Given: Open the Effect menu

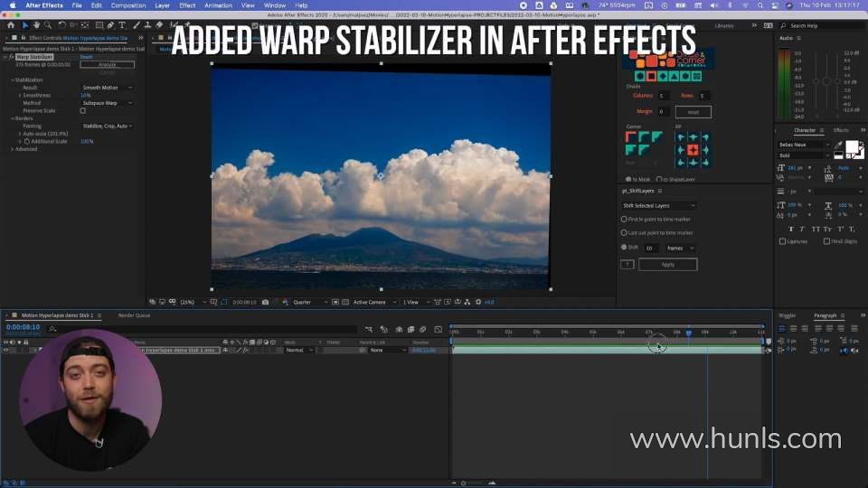Looking at the screenshot, I should click(x=187, y=5).
